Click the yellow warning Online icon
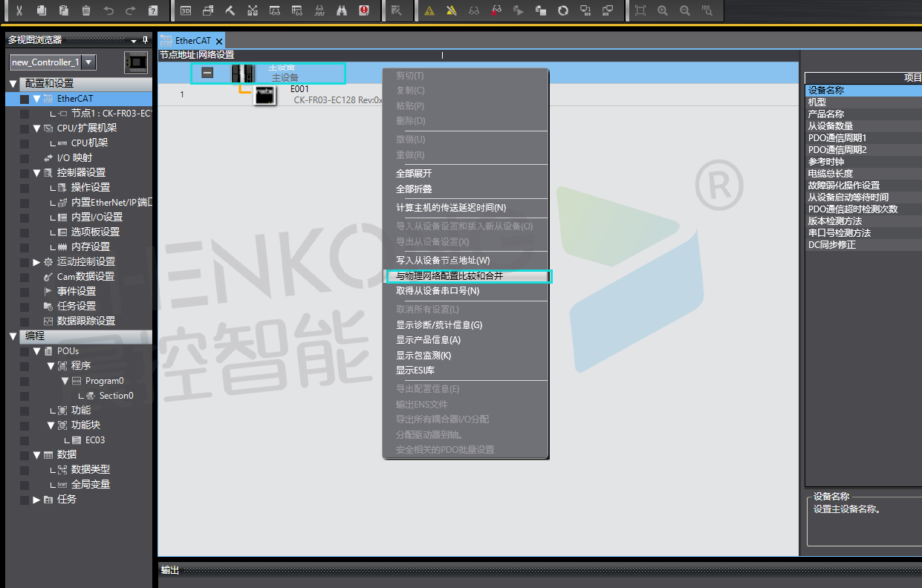This screenshot has width=922, height=588. (429, 10)
